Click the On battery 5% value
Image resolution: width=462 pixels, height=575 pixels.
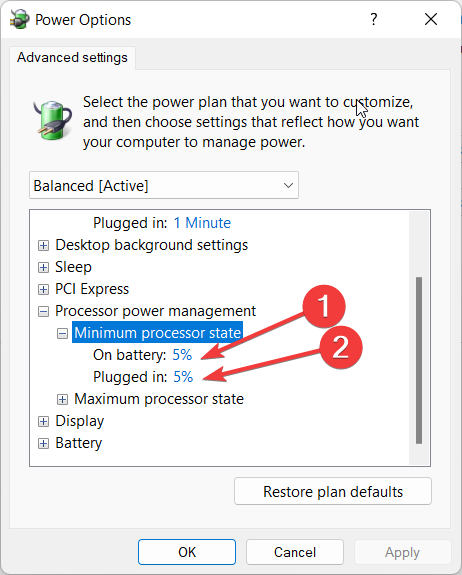tap(182, 355)
